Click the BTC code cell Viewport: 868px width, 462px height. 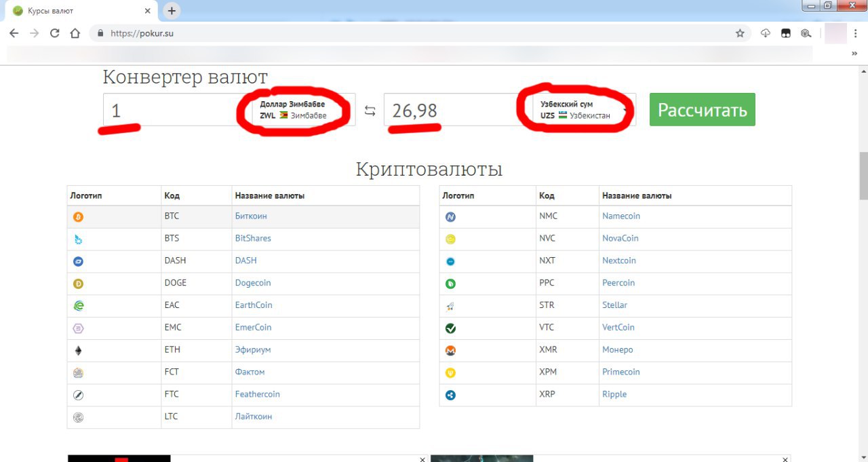[x=197, y=216]
